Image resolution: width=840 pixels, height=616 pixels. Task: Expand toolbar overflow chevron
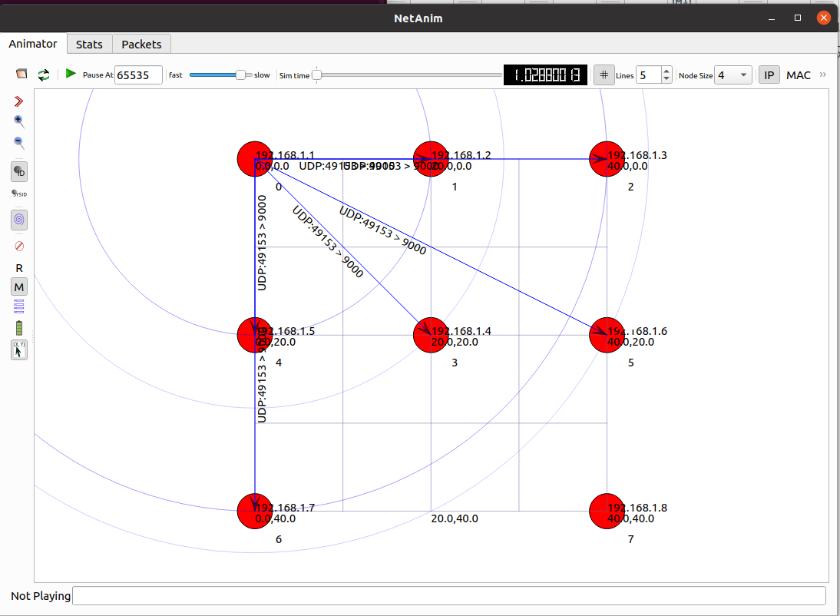(x=823, y=75)
